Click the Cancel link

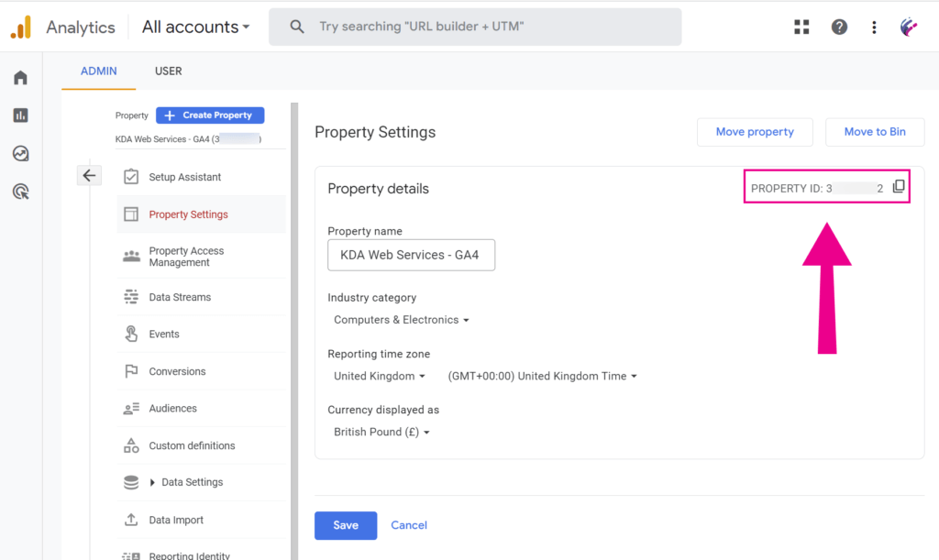pos(409,525)
